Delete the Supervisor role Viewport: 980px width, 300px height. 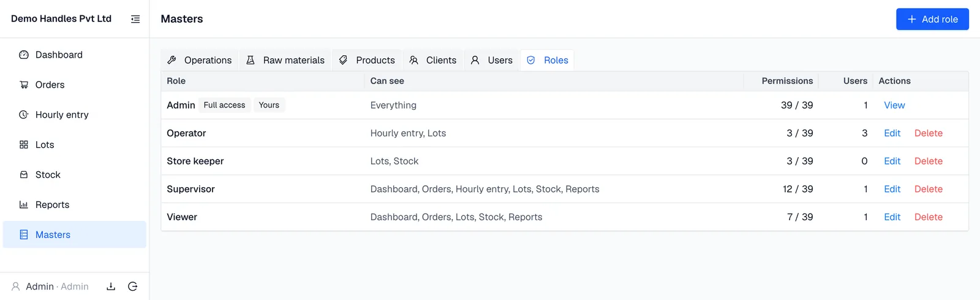(x=929, y=189)
